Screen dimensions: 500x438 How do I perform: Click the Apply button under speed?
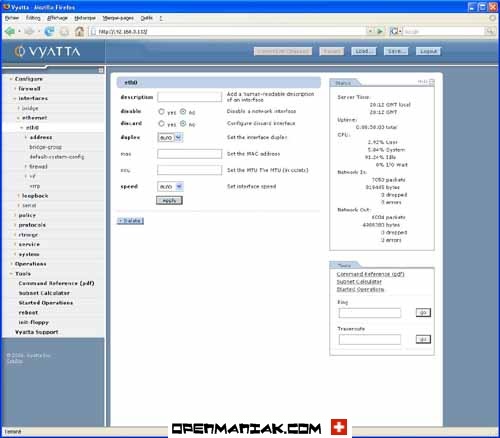click(169, 200)
